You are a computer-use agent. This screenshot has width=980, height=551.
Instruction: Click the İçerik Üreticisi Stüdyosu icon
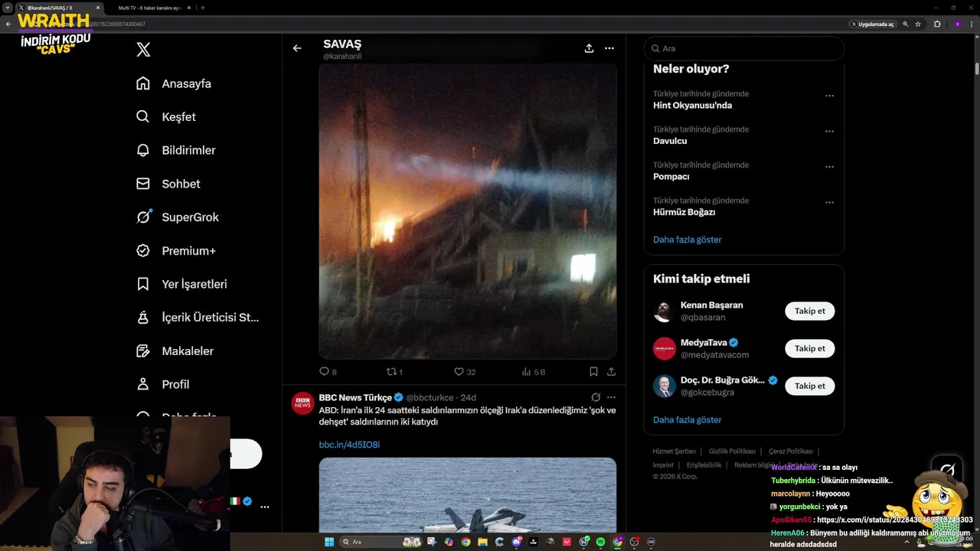(143, 318)
